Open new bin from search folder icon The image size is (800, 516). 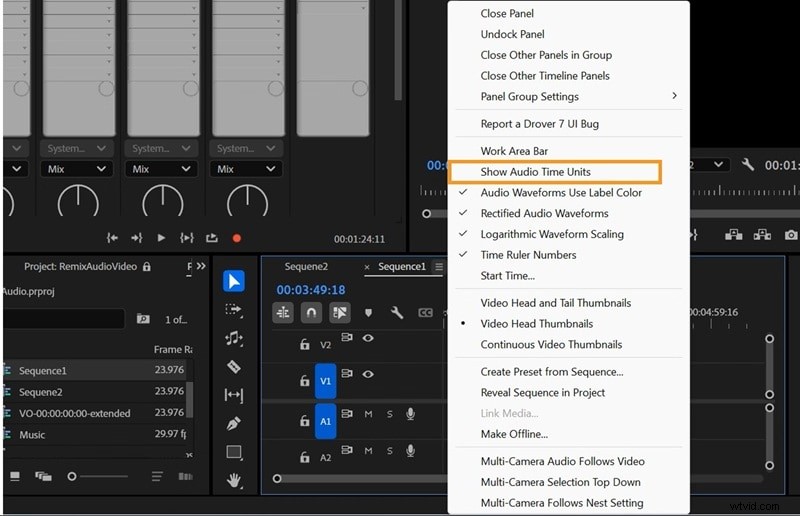point(143,319)
